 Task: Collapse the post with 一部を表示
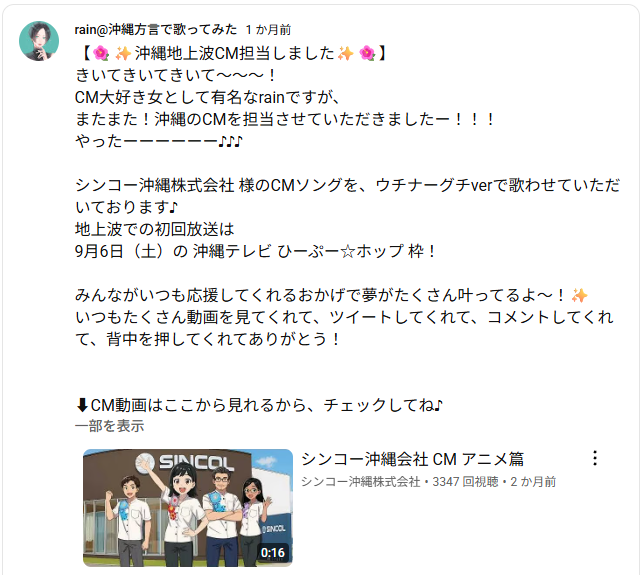(110, 426)
